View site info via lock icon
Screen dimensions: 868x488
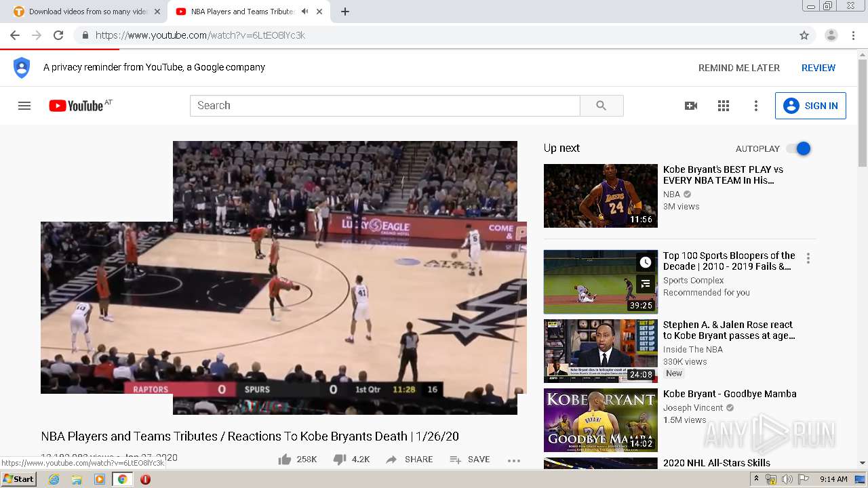[x=85, y=35]
